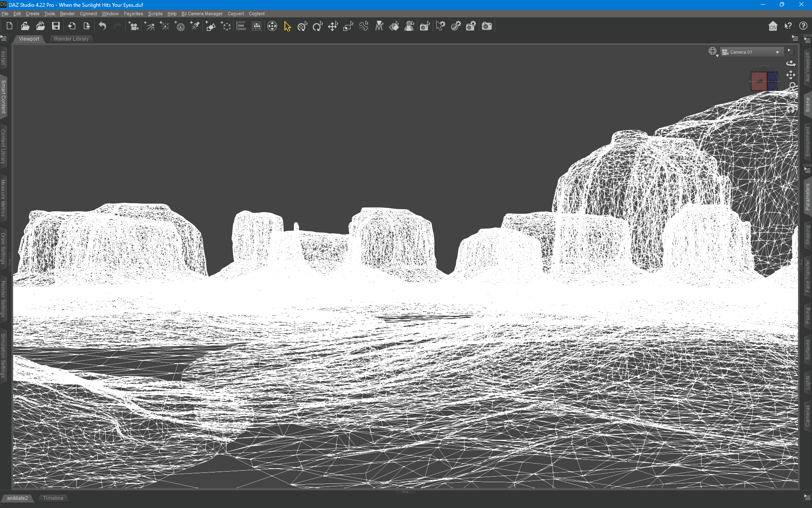Viewport: 812px width, 508px height.
Task: Switch to the Render Library tab
Action: [x=71, y=39]
